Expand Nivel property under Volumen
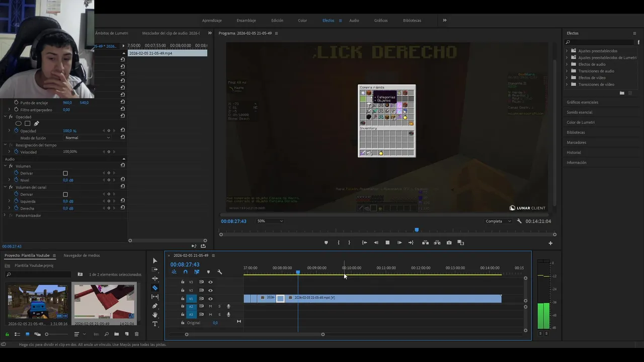Viewport: 644px width, 362px height. click(9, 180)
